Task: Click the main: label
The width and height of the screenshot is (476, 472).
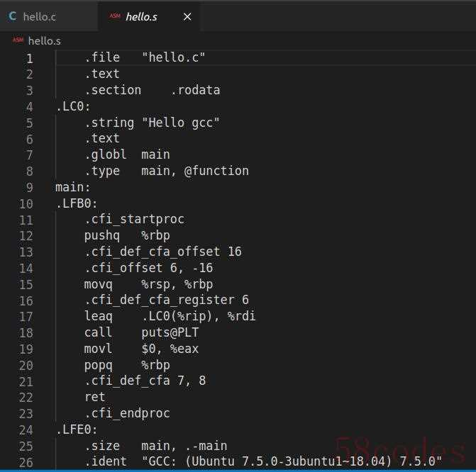Action: click(x=73, y=187)
